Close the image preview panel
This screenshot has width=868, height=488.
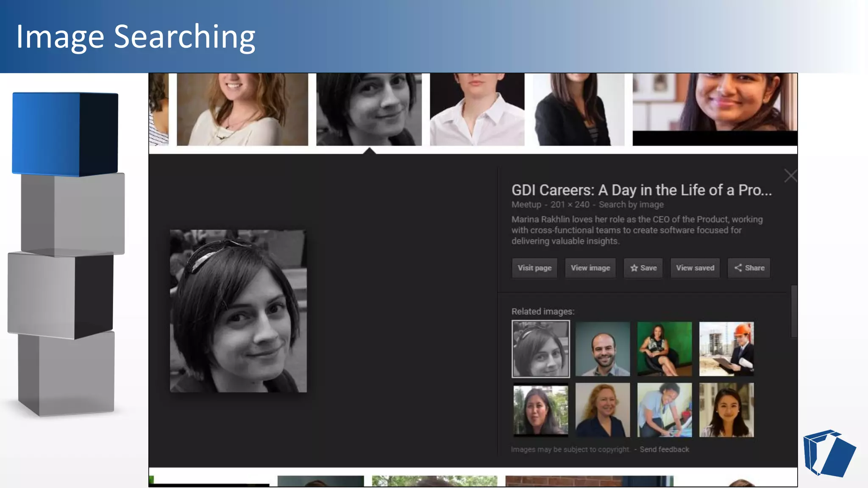[790, 175]
